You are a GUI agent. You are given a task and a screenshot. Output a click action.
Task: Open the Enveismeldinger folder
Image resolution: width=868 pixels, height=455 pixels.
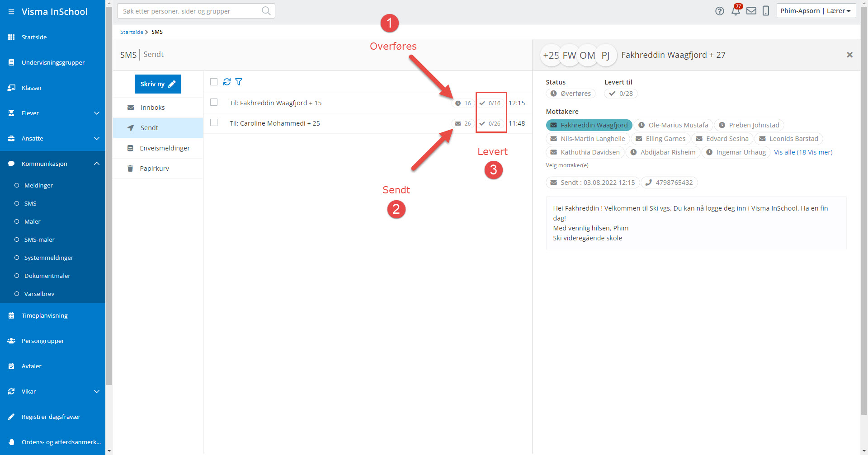coord(158,148)
